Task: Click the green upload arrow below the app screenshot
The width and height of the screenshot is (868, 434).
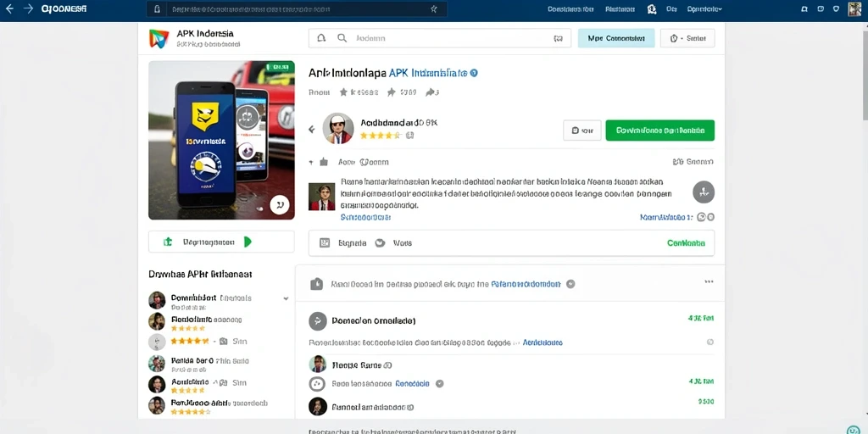Action: [x=168, y=242]
